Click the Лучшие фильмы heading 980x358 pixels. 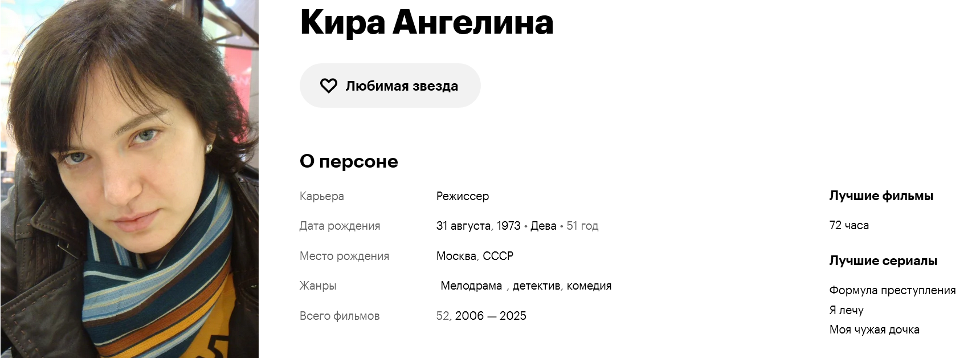point(881,196)
